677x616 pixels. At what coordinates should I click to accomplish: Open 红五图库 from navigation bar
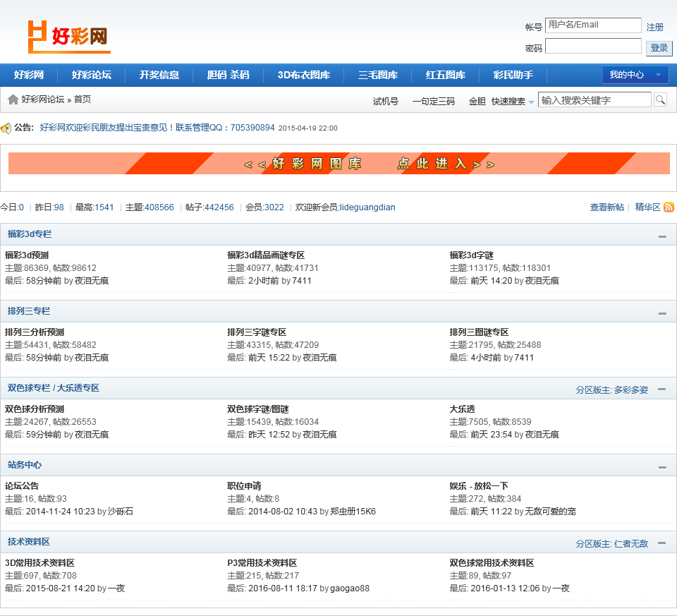pos(446,75)
